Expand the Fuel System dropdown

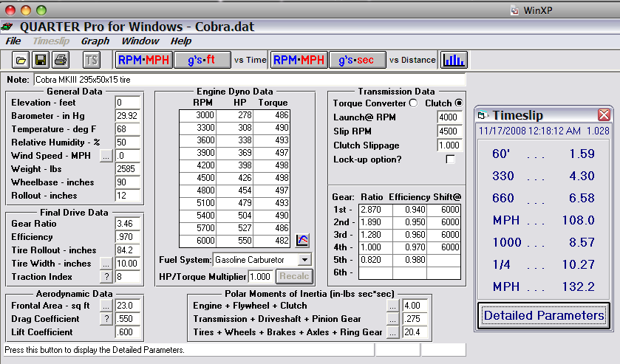[304, 260]
